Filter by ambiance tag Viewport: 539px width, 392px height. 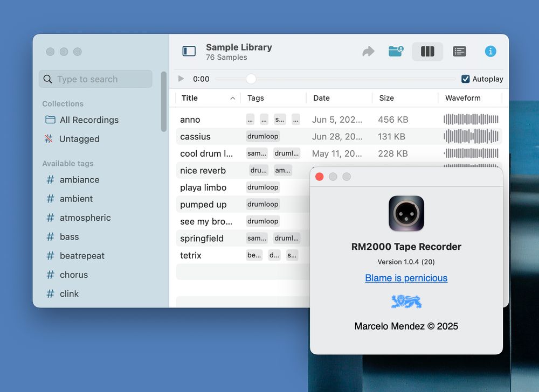(79, 179)
